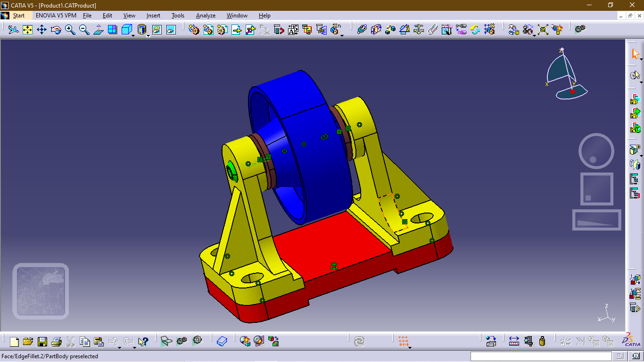The image size is (644, 362).
Task: Expand the quick view dropdown arrow
Action: (x=132, y=37)
